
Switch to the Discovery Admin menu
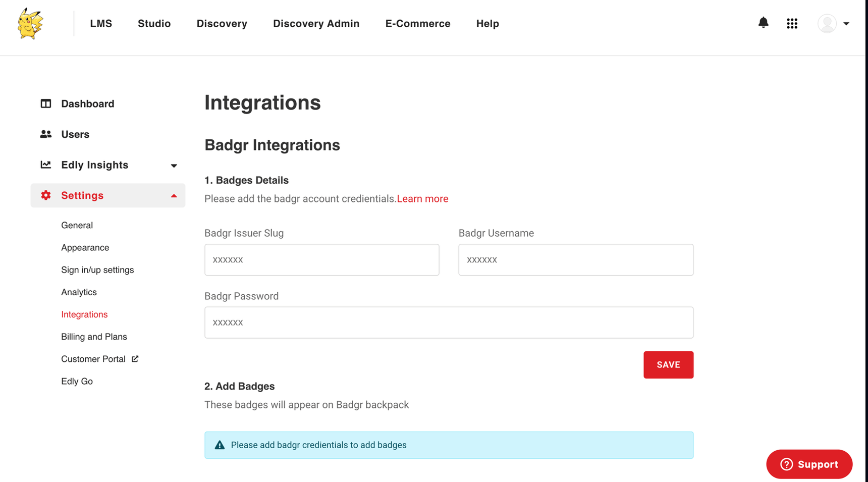pos(316,23)
